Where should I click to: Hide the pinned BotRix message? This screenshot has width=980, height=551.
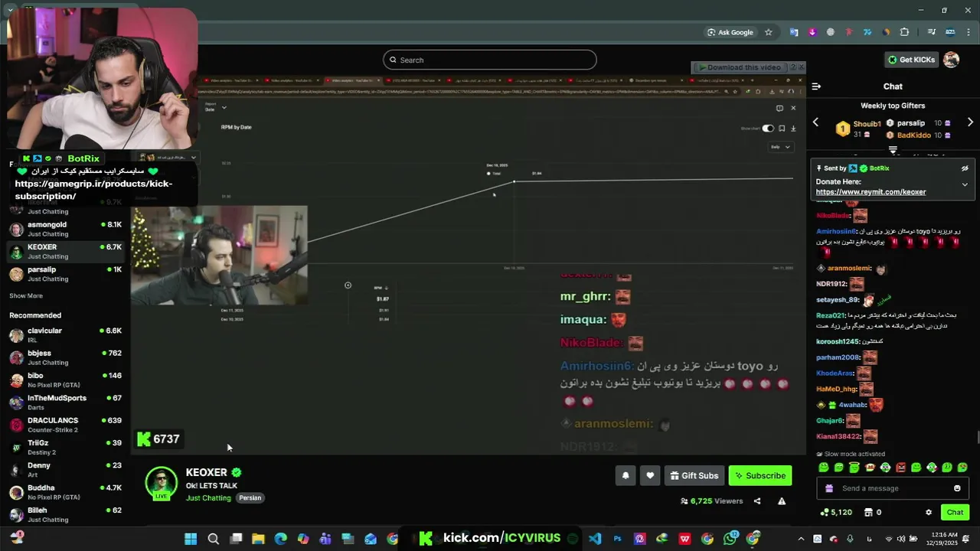click(x=965, y=168)
